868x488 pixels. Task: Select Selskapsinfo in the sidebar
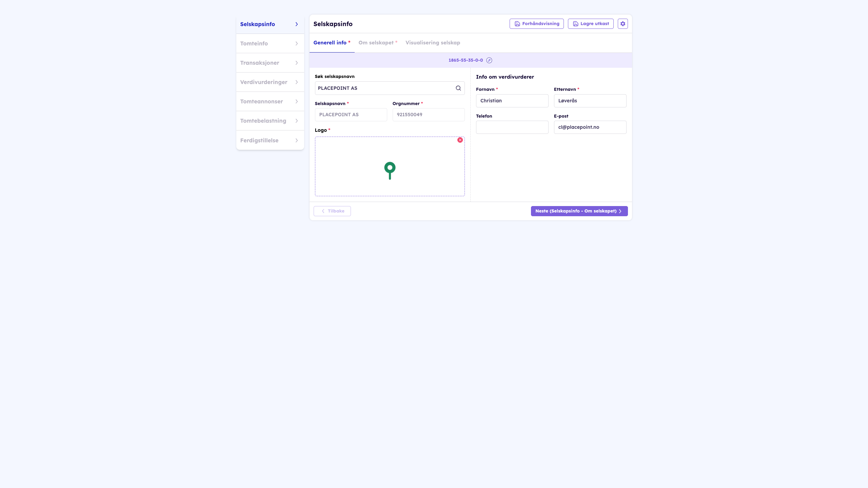click(x=270, y=24)
